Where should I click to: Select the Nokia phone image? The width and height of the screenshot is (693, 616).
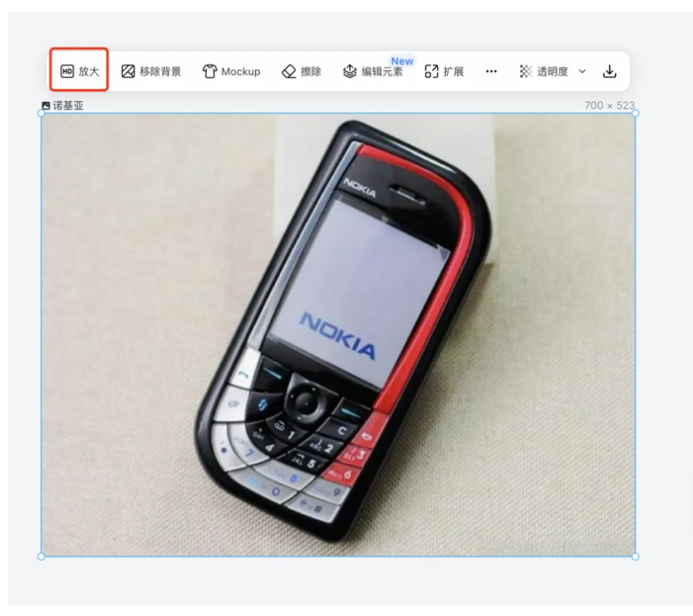(x=339, y=335)
